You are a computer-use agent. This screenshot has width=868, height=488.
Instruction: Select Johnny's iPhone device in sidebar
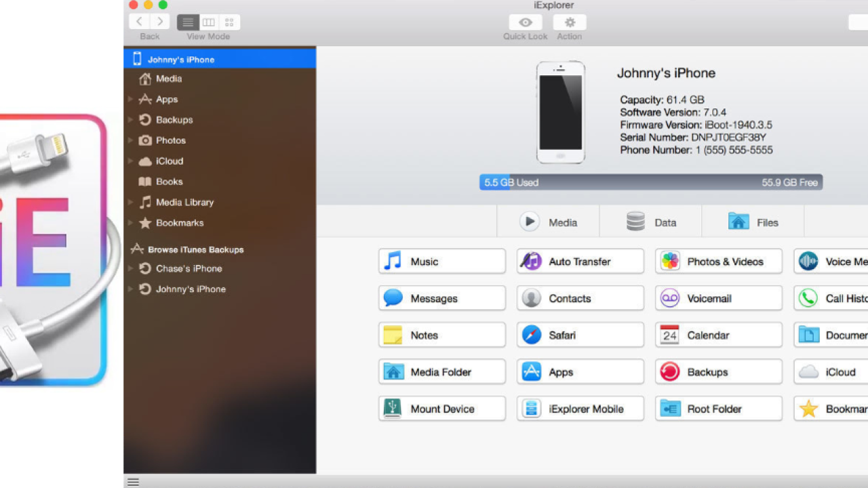pyautogui.click(x=220, y=59)
